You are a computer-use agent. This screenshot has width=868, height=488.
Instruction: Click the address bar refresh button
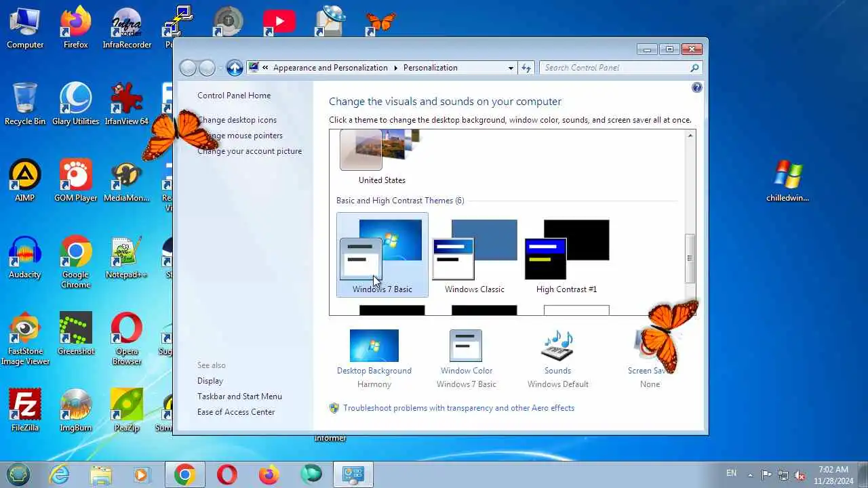pyautogui.click(x=526, y=68)
